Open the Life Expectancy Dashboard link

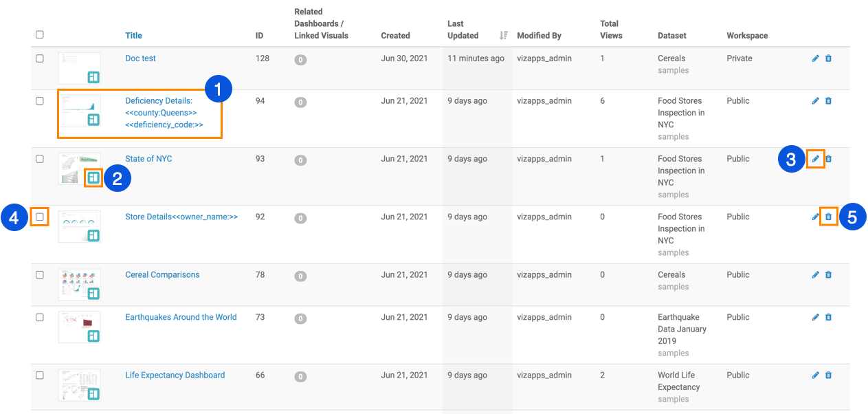[x=175, y=375]
